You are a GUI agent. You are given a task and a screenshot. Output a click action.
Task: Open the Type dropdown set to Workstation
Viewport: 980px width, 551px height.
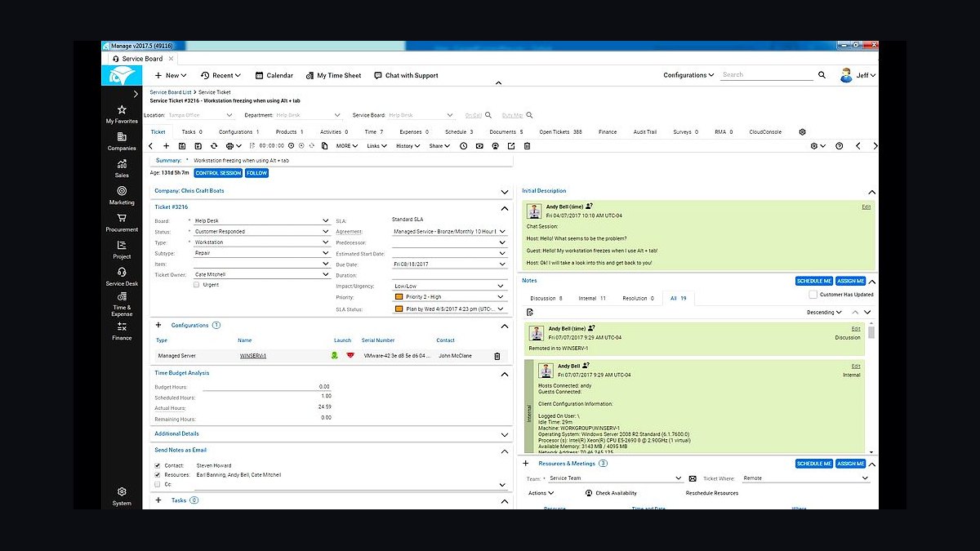click(261, 242)
